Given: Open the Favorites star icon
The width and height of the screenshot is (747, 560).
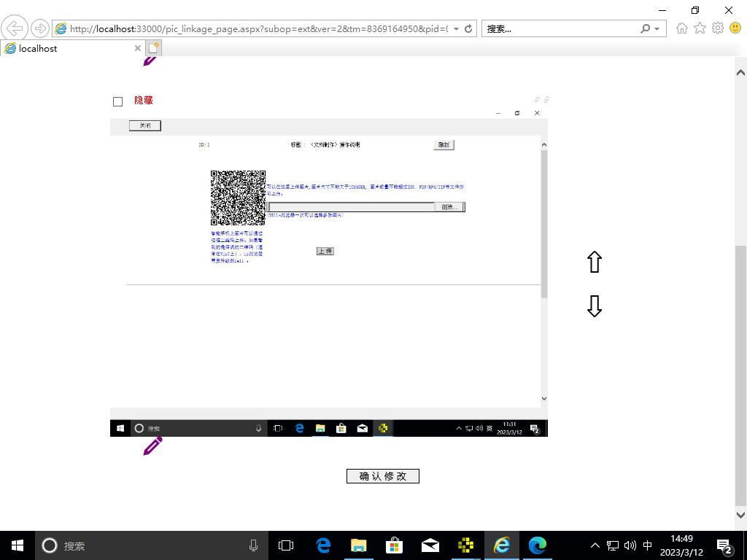Looking at the screenshot, I should [700, 28].
